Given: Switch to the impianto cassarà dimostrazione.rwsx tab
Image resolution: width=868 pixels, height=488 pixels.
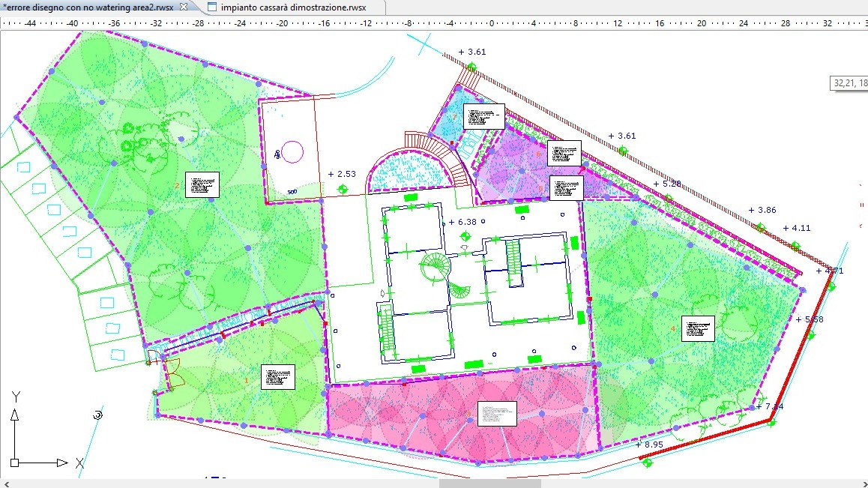Looking at the screenshot, I should 293,7.
